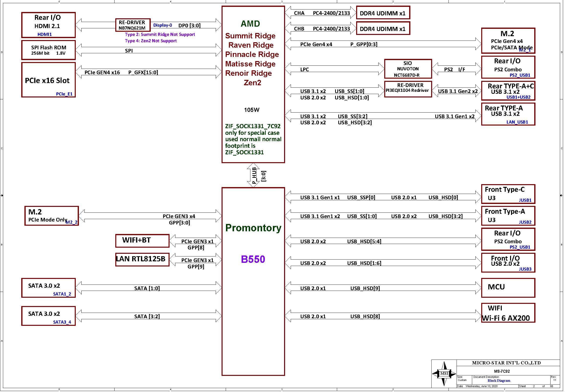Image resolution: width=566 pixels, height=392 pixels.
Task: Click the 'HDMI1' reference designator
Action: (45, 34)
